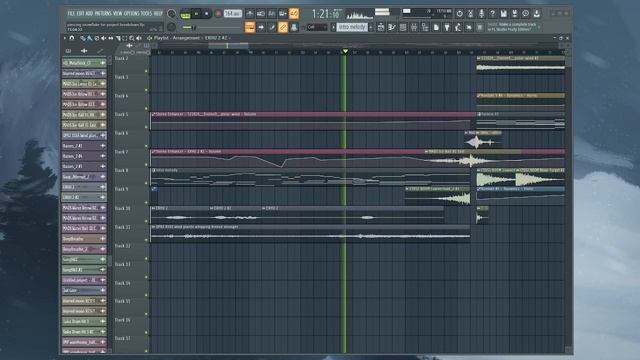Click arrow left of pattern selector
Screen dimensions: 640x360
(x=333, y=27)
